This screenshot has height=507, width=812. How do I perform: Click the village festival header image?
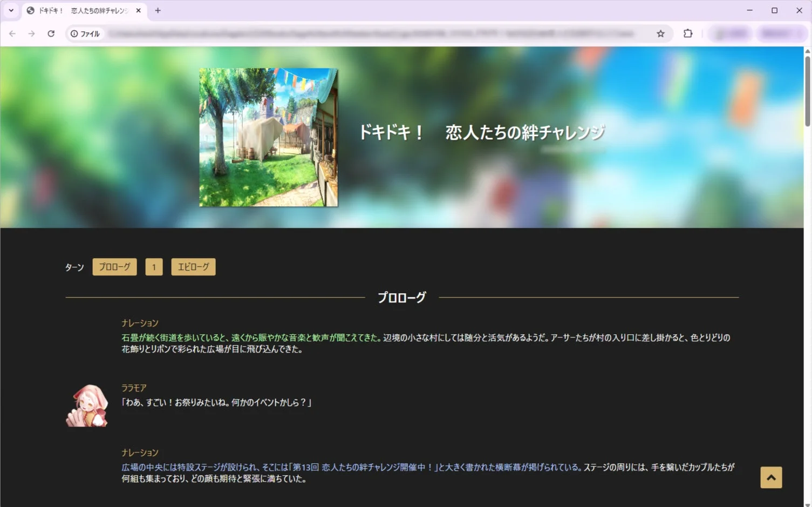268,137
